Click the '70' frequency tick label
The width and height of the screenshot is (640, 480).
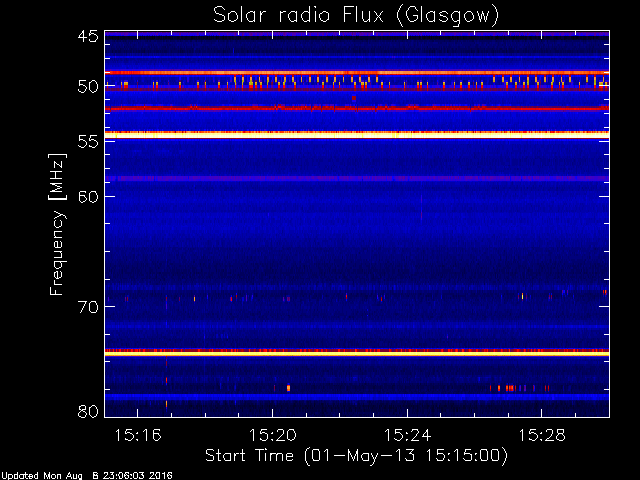[88, 307]
